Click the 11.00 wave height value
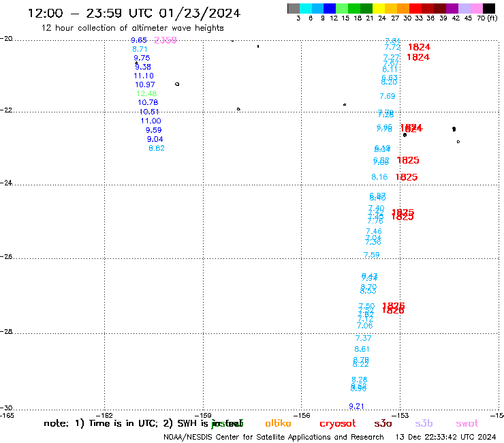 click(x=151, y=121)
